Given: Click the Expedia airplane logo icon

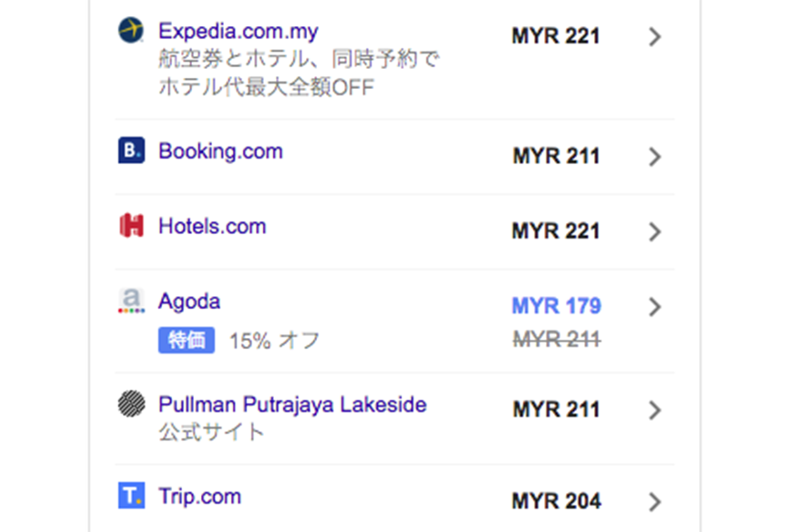Looking at the screenshot, I should click(x=131, y=31).
